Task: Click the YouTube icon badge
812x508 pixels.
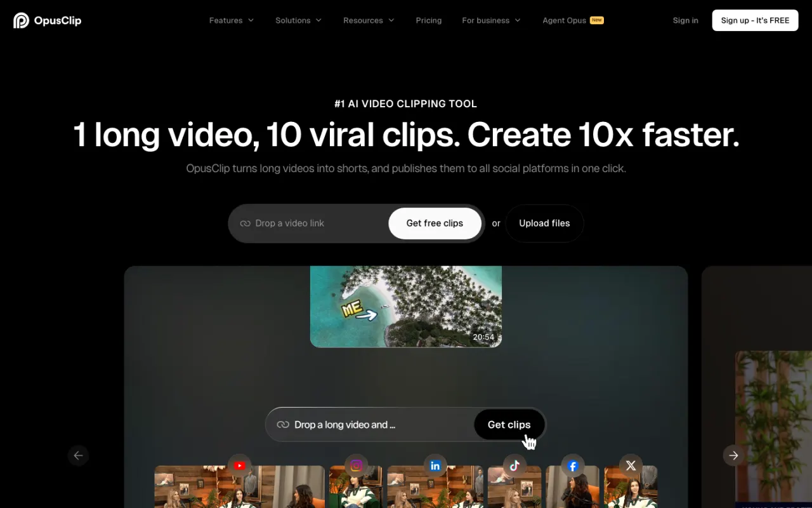Action: click(x=240, y=465)
